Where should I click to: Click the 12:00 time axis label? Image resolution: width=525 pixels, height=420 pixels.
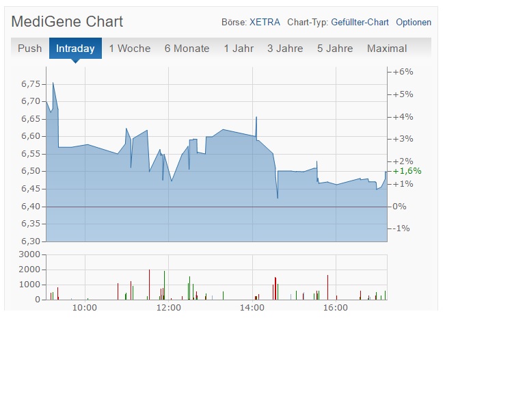coord(169,307)
